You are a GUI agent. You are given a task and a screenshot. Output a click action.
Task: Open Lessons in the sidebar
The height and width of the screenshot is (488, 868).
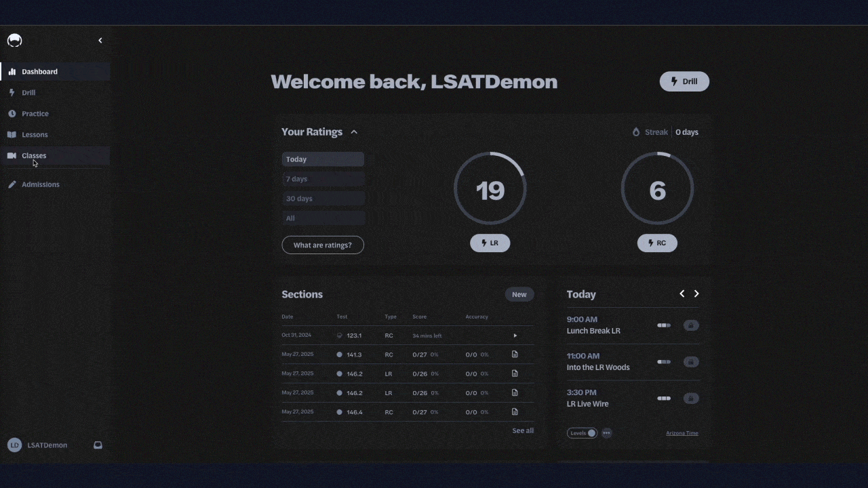pos(35,135)
